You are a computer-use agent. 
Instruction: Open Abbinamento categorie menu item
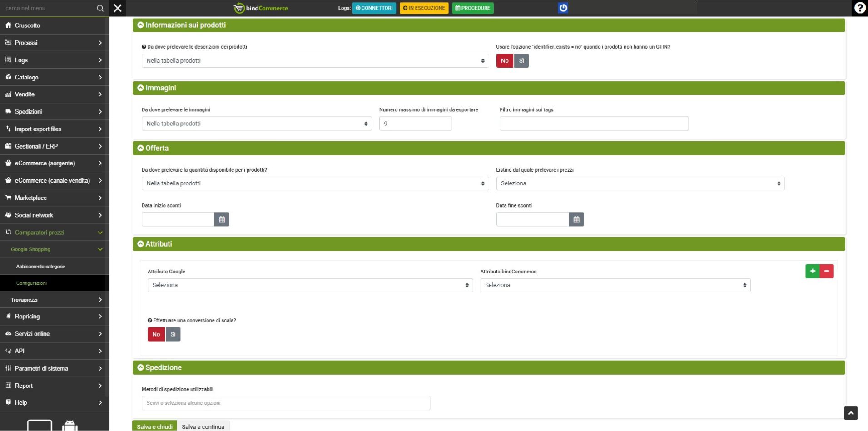[41, 266]
